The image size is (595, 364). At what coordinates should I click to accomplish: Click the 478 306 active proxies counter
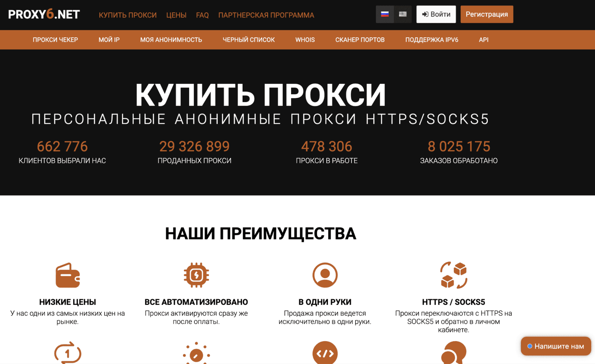[x=327, y=146]
